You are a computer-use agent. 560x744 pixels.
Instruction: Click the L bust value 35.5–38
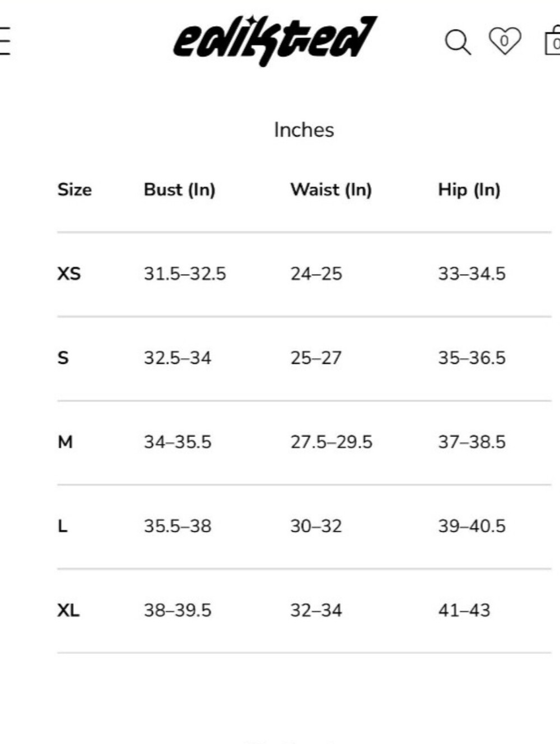pos(178,526)
